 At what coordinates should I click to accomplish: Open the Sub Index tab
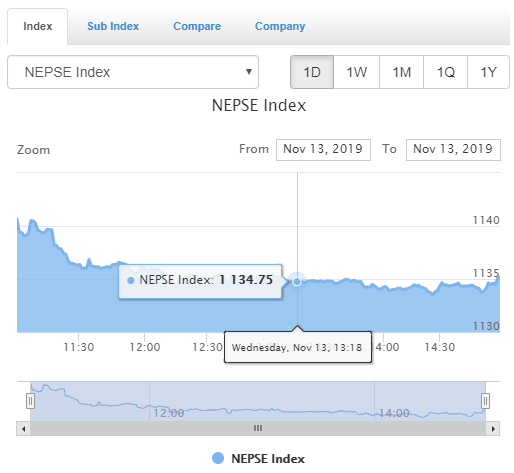(113, 26)
